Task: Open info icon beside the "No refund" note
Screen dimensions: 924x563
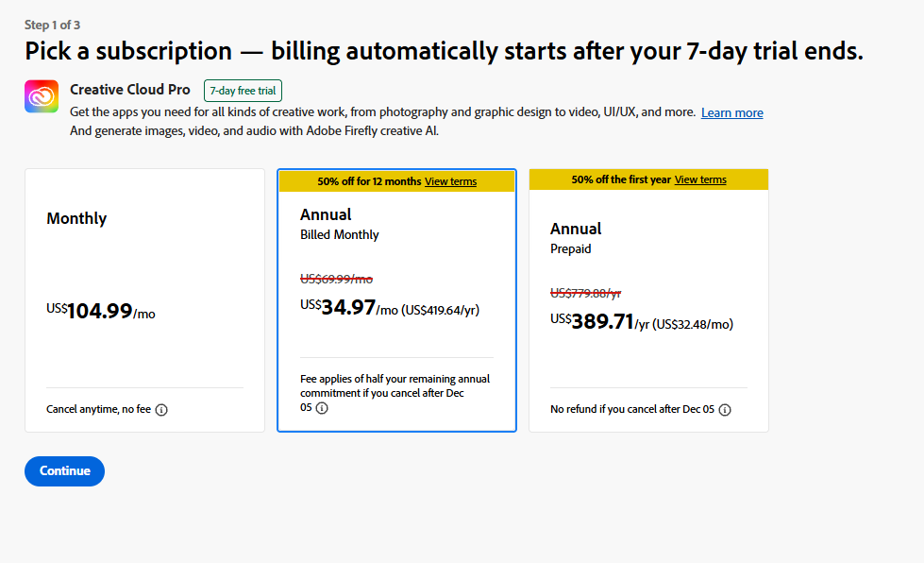Action: (x=725, y=410)
